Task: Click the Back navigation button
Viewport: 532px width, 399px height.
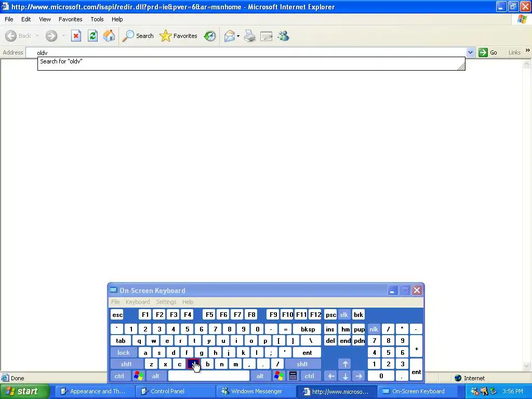Action: click(x=18, y=36)
